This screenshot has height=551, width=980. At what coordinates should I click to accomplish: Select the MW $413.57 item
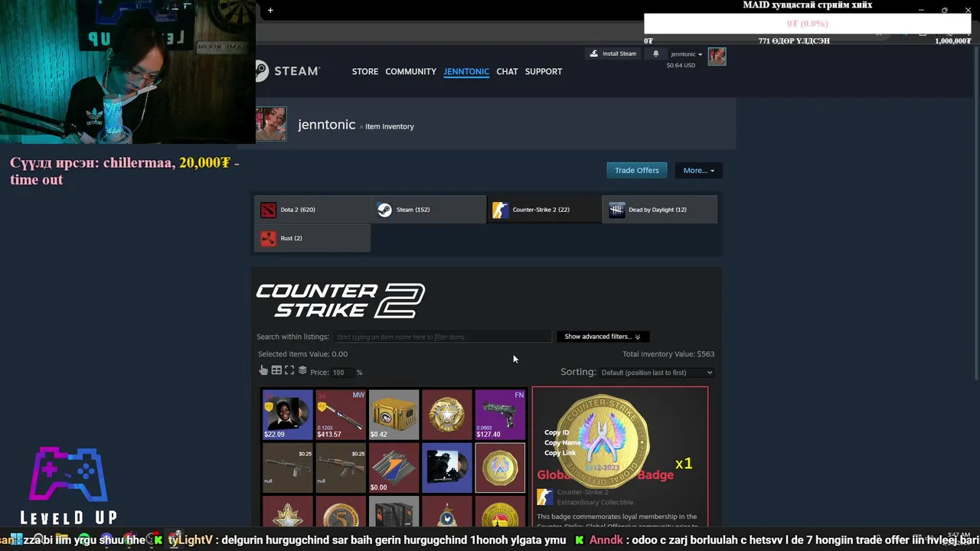tap(341, 415)
